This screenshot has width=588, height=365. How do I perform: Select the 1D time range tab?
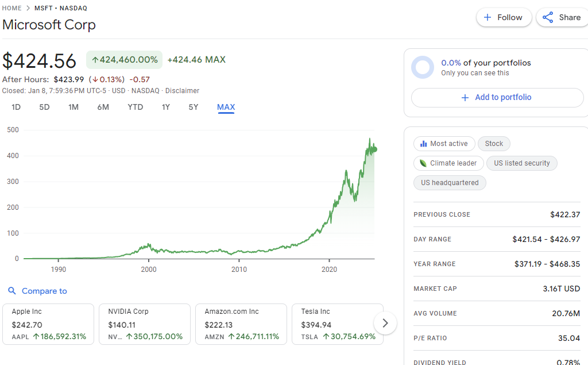click(x=16, y=107)
